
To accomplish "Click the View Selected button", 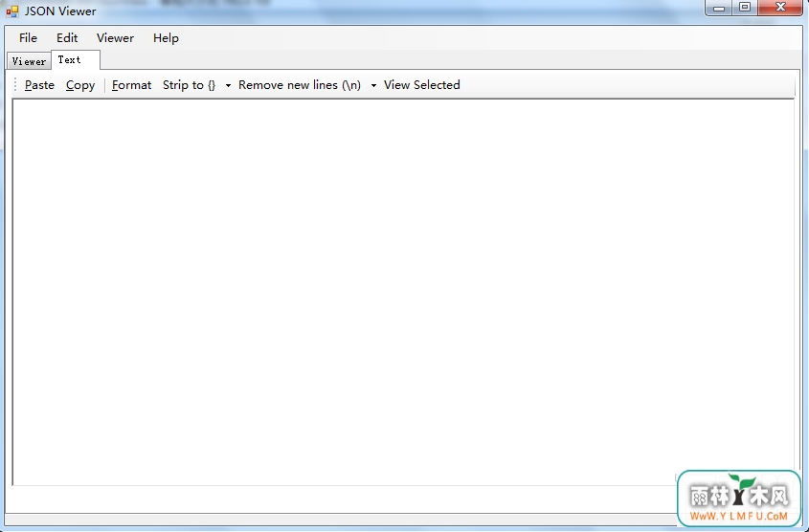I will (x=422, y=85).
